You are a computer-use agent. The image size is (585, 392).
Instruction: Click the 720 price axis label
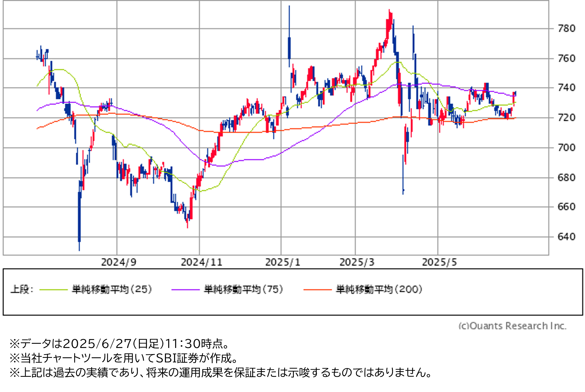coord(566,118)
